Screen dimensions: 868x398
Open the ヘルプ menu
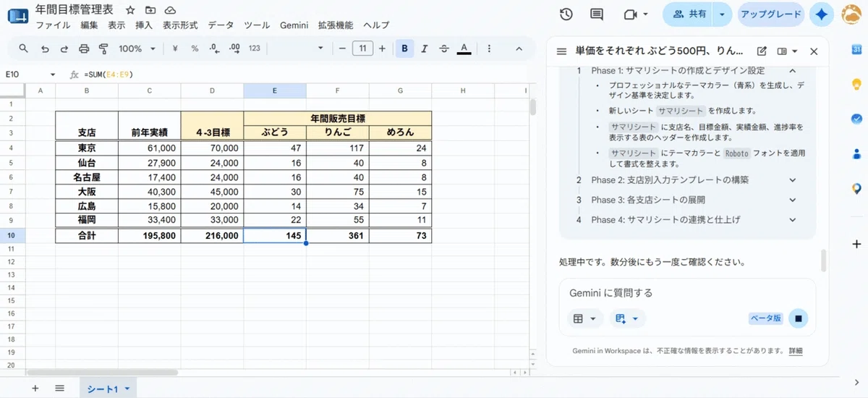pos(376,25)
